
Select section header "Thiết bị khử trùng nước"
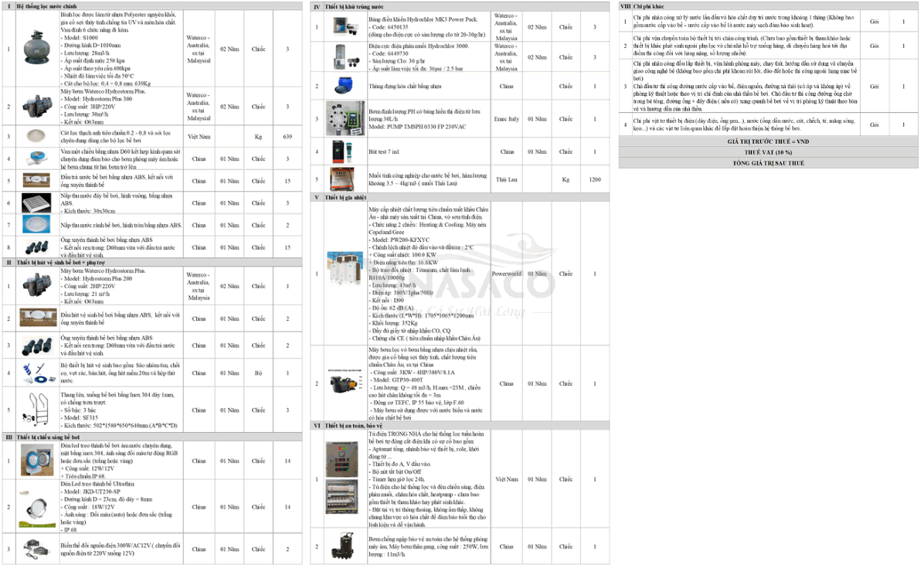pyautogui.click(x=354, y=6)
